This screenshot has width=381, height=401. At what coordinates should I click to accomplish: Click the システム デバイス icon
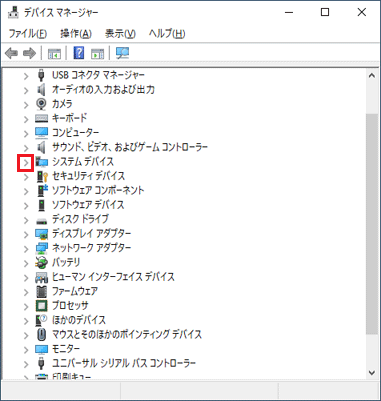click(x=41, y=162)
